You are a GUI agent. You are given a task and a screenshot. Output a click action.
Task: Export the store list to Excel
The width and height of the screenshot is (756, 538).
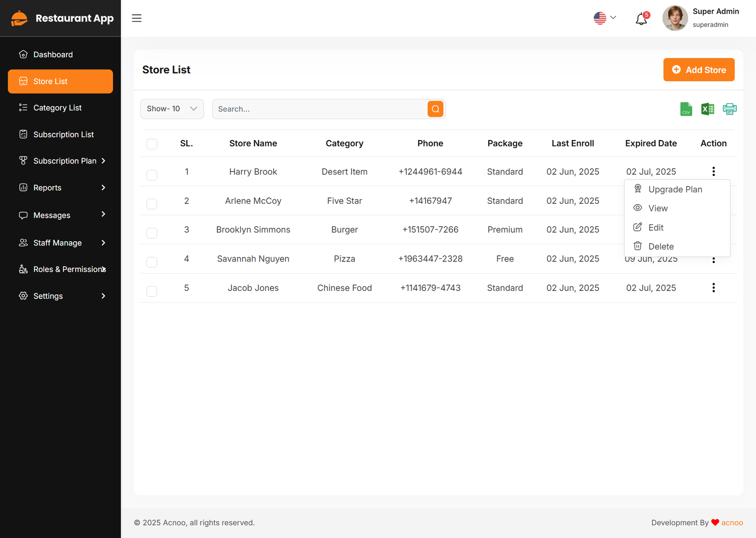(708, 109)
